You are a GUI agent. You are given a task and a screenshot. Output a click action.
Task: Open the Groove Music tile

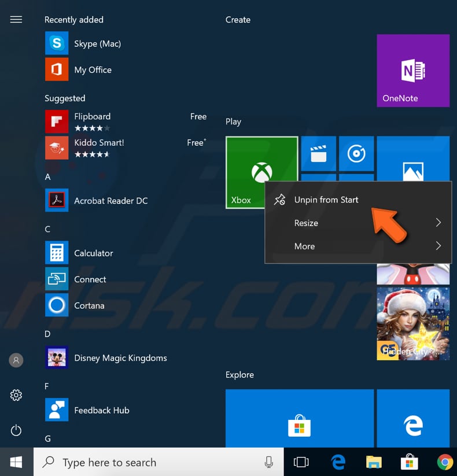(356, 154)
